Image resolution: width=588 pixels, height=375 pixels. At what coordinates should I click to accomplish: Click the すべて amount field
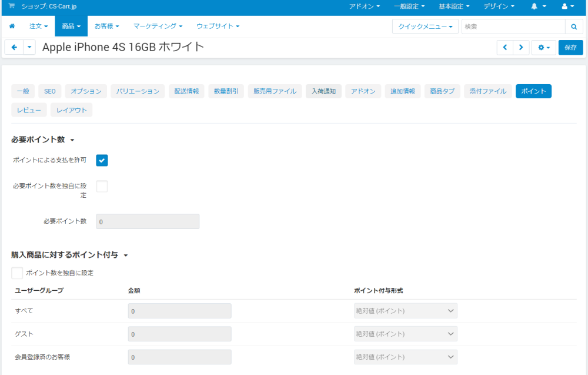point(179,311)
